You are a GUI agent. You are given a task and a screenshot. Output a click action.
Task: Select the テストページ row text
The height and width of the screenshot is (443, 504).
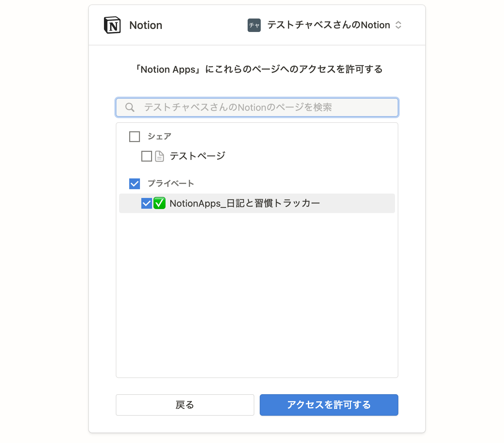pyautogui.click(x=197, y=156)
